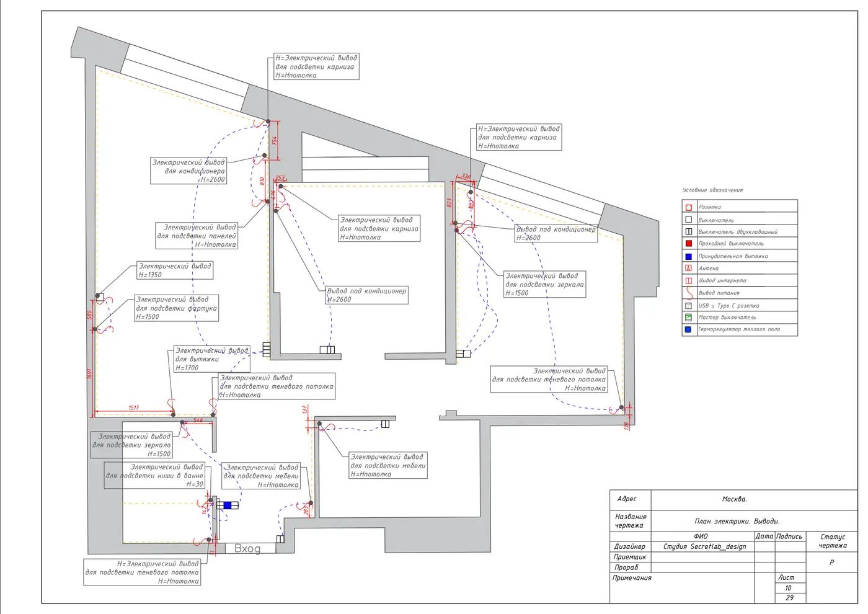Click the 'Вход' entrance label
The height and width of the screenshot is (614, 868).
pos(247,549)
